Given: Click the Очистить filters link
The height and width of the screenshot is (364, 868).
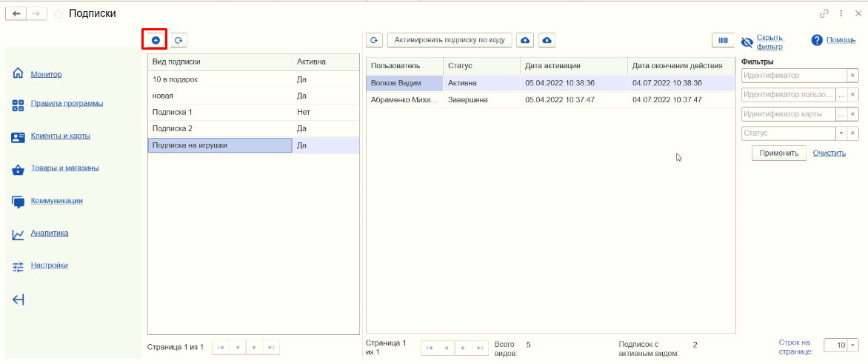Looking at the screenshot, I should click(x=829, y=153).
